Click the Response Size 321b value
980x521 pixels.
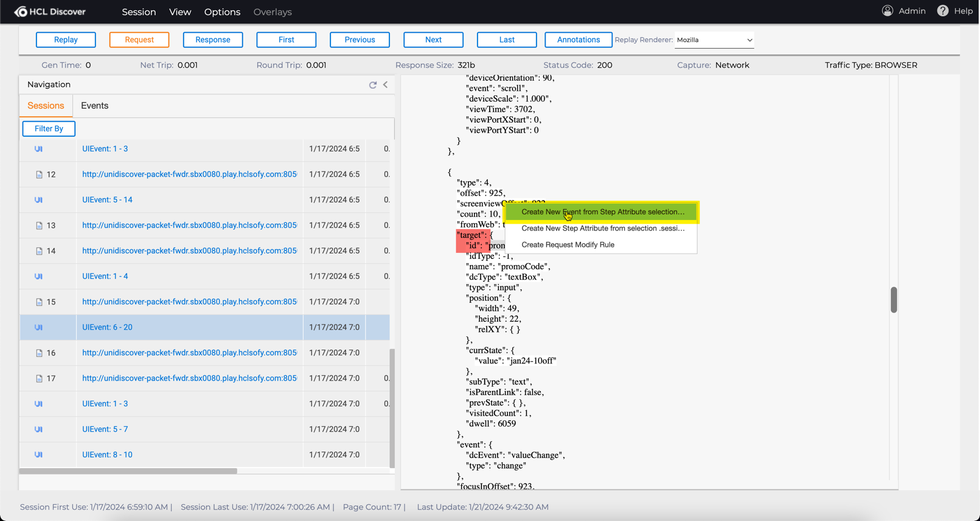click(467, 65)
